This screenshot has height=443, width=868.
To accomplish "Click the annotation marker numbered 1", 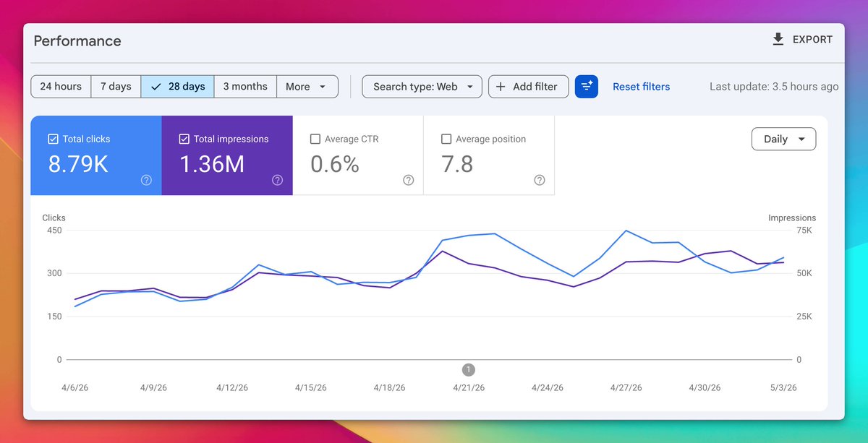I will (x=469, y=370).
